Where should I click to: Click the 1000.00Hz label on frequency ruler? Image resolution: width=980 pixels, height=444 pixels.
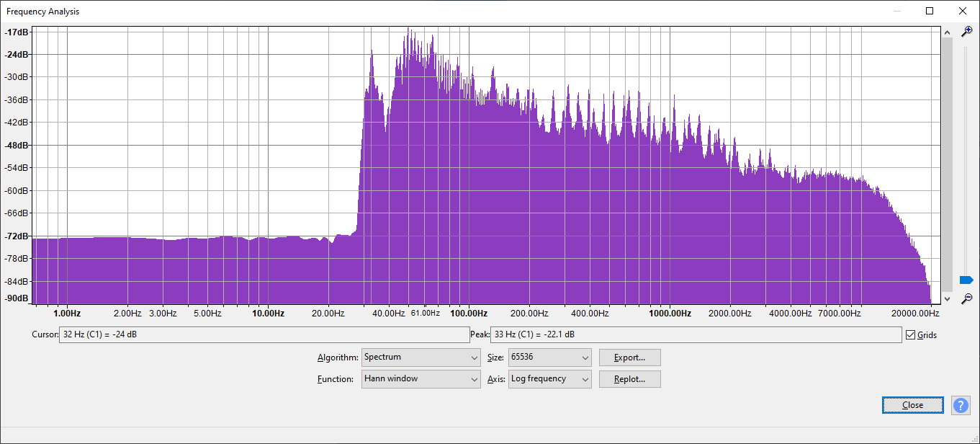[670, 314]
